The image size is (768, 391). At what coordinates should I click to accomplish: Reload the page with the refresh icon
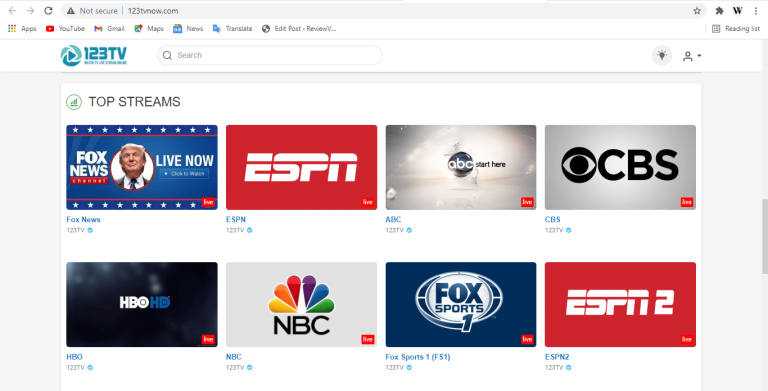[48, 11]
